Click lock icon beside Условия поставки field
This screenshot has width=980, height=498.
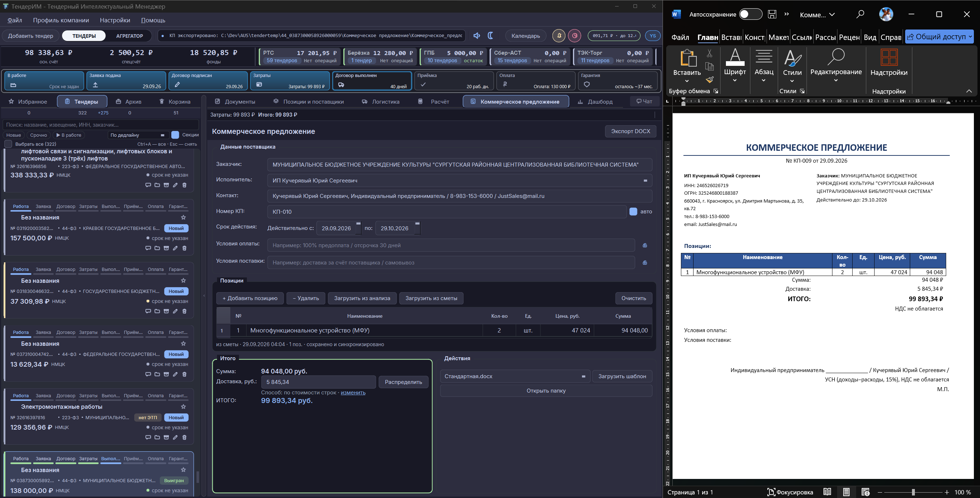tap(645, 263)
